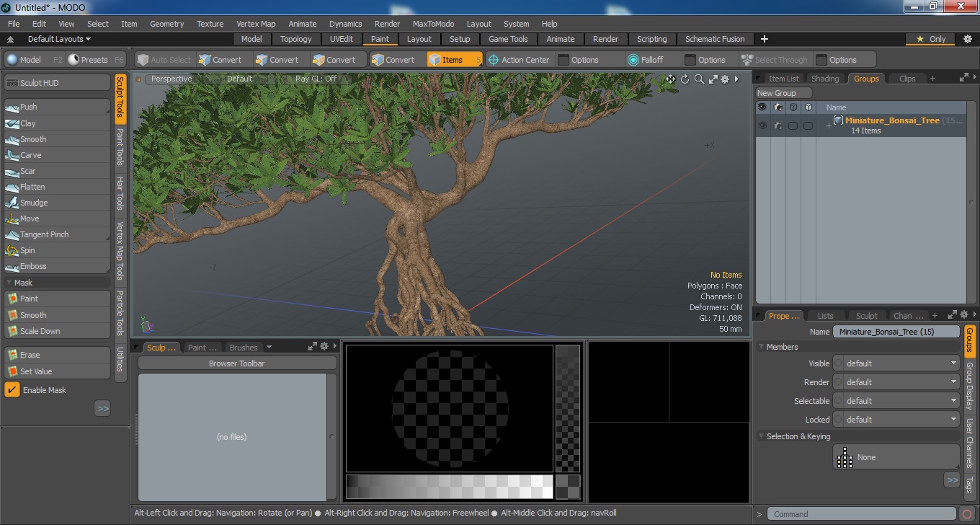
Task: Click the group Name input field
Action: [896, 332]
